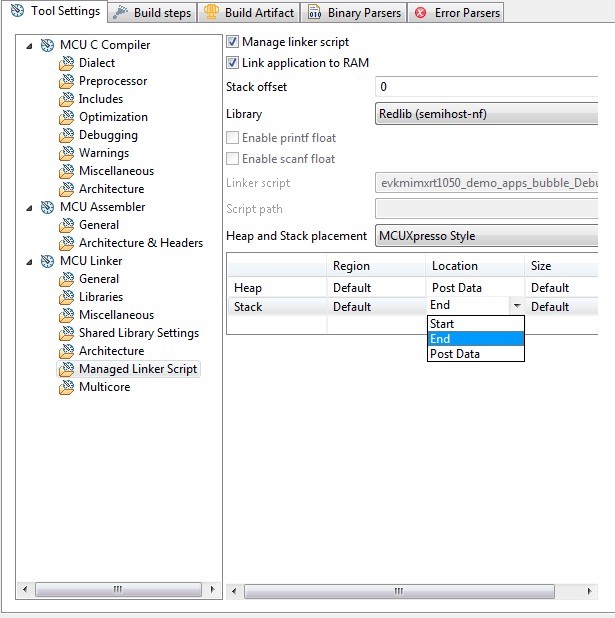Collapse the MCU C Compiler tree node
615x618 pixels.
click(x=29, y=45)
